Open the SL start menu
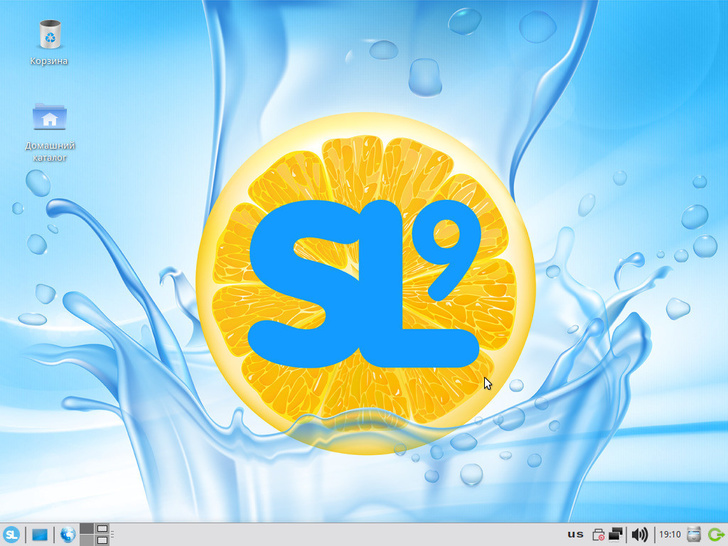Viewport: 728px width, 546px height. (x=12, y=535)
